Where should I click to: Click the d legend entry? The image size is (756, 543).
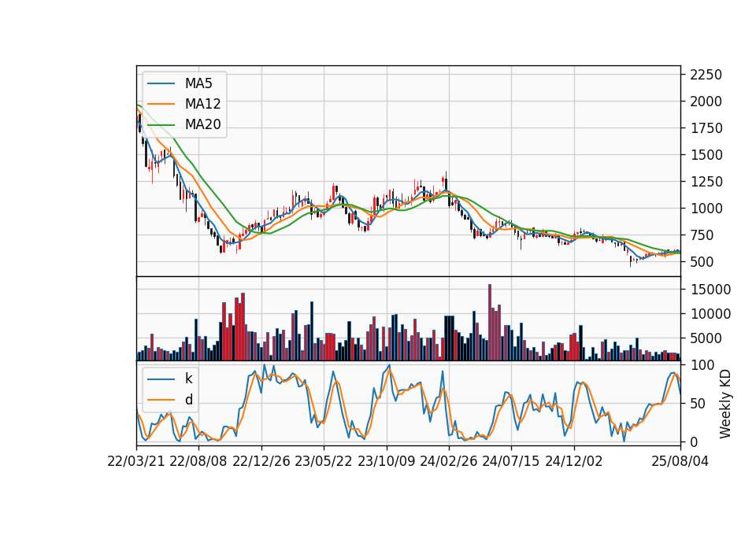(x=189, y=400)
